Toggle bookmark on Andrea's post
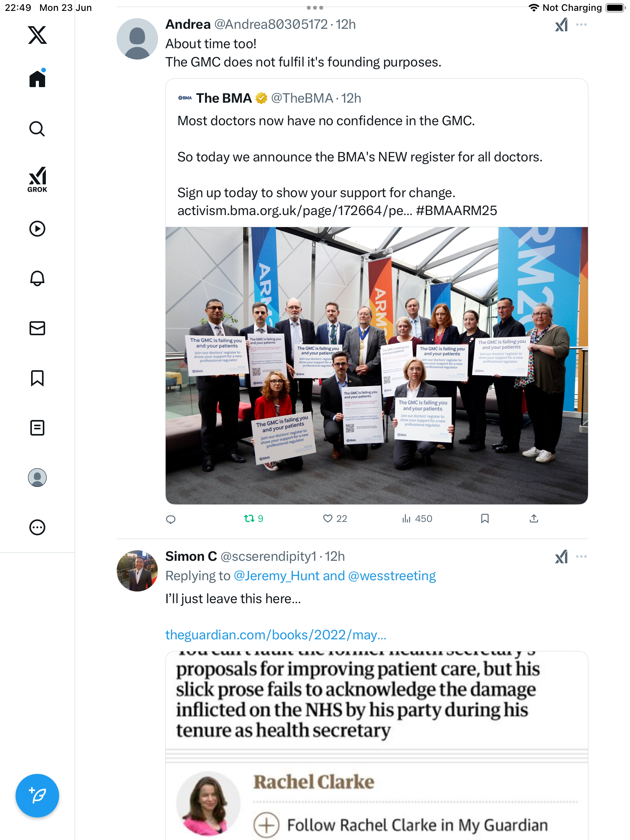Viewport: 630px width, 840px height. click(x=485, y=518)
